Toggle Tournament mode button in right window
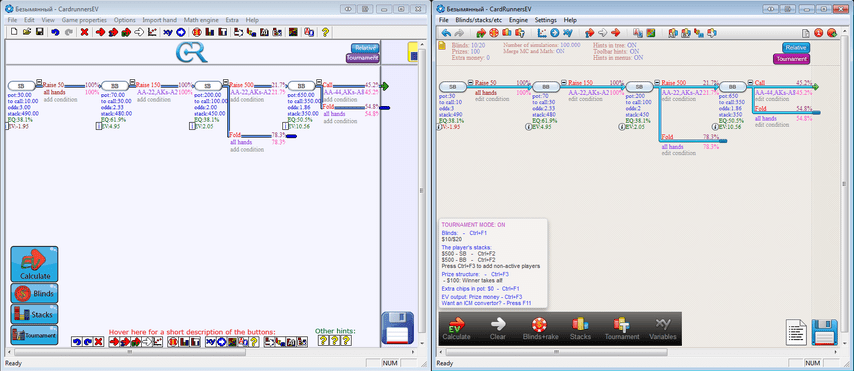This screenshot has width=854, height=371. point(791,59)
